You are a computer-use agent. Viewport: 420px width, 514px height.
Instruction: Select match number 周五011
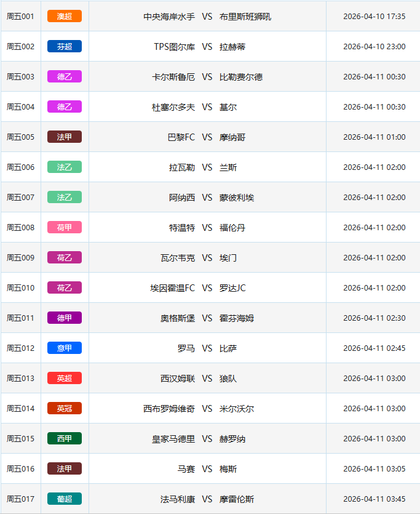point(21,318)
